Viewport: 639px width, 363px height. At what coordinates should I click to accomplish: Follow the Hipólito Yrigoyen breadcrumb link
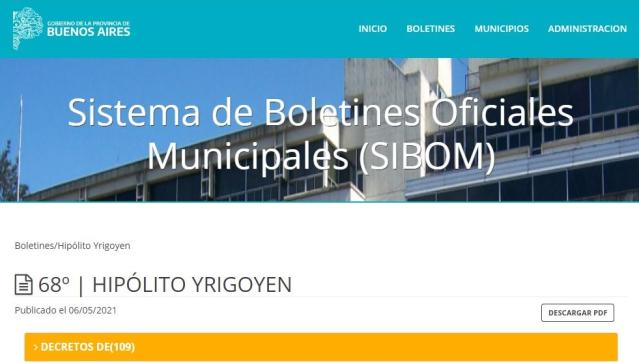[94, 246]
